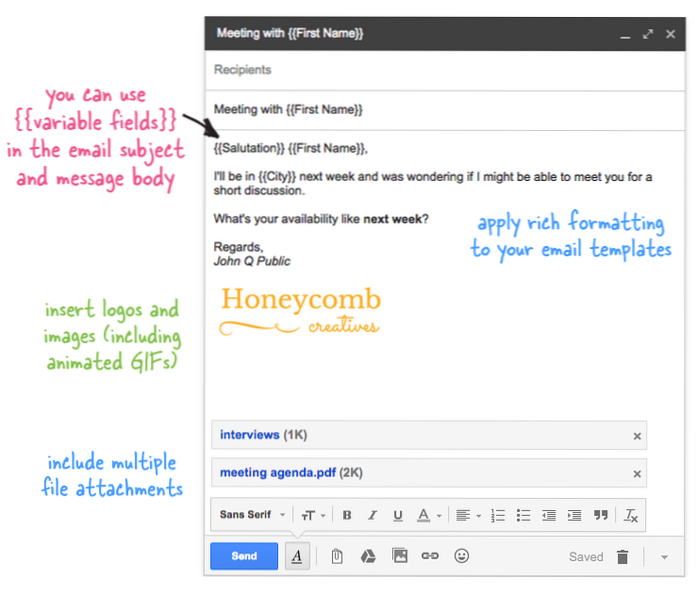The image size is (698, 595).
Task: Click the remove formatting icon
Action: click(x=631, y=515)
